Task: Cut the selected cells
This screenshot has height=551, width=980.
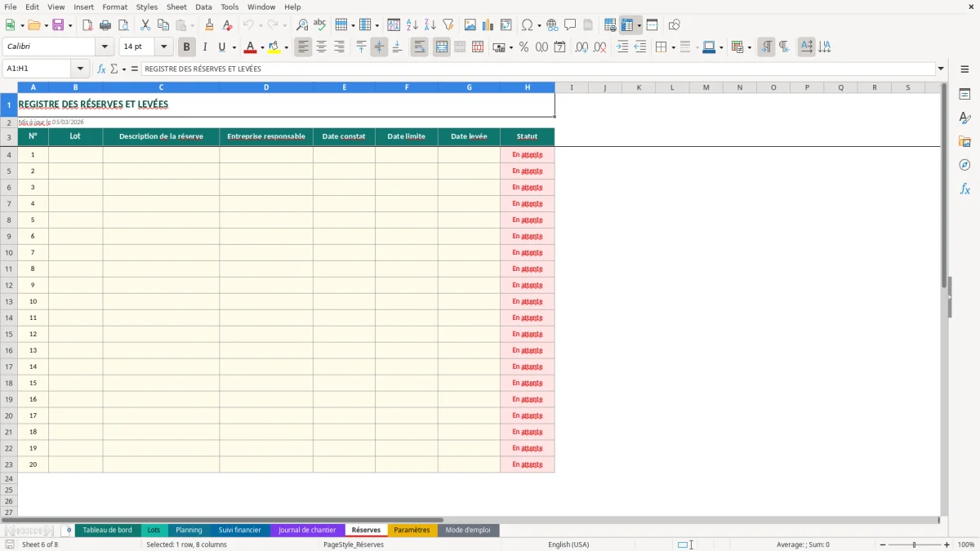Action: click(145, 25)
